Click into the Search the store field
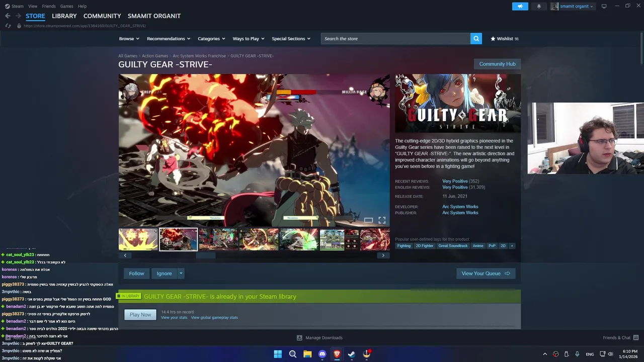 pos(395,39)
